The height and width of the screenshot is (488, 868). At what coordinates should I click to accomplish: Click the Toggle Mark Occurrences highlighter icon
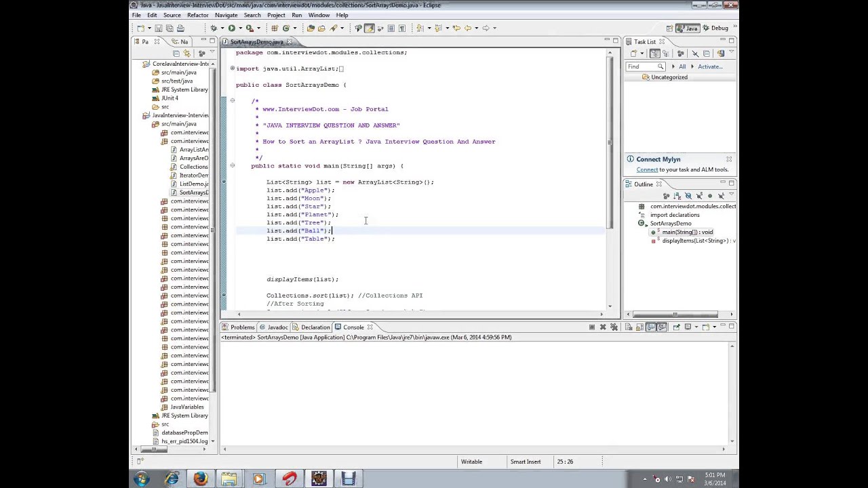click(370, 28)
